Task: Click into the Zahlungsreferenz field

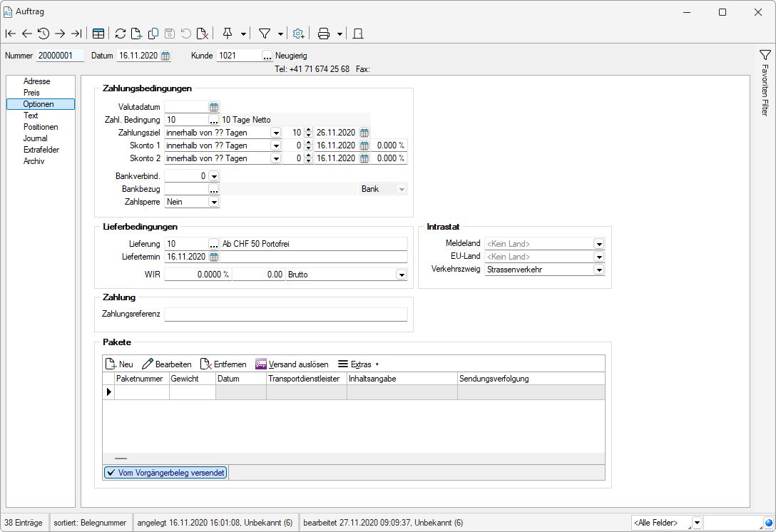Action: (x=285, y=314)
